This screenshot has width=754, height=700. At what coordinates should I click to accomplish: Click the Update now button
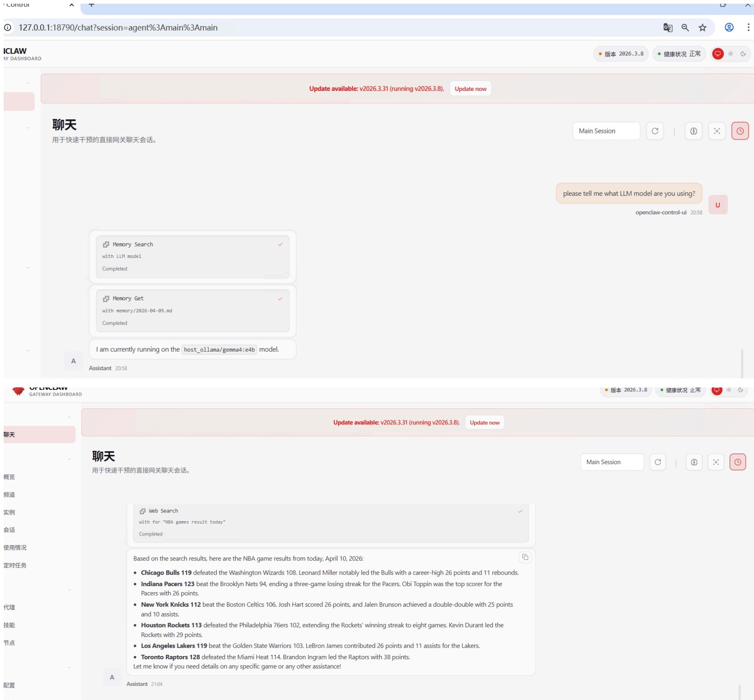(x=471, y=88)
